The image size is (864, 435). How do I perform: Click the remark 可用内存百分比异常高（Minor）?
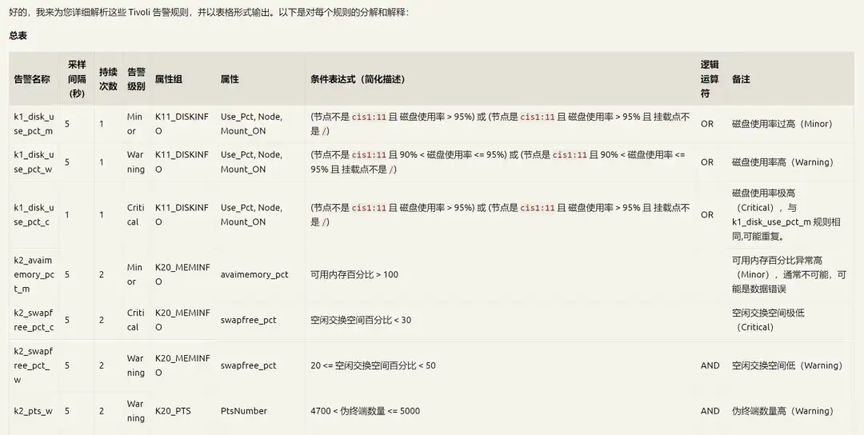coord(789,275)
